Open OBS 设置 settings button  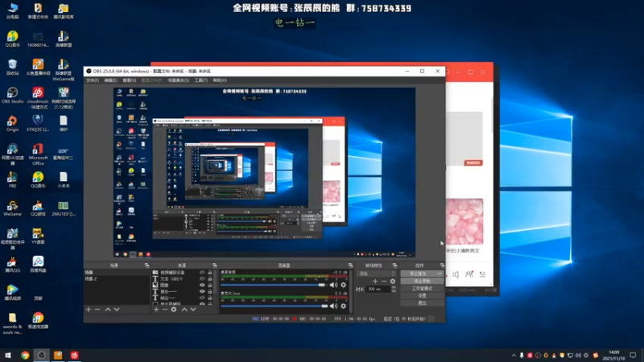pos(422,296)
